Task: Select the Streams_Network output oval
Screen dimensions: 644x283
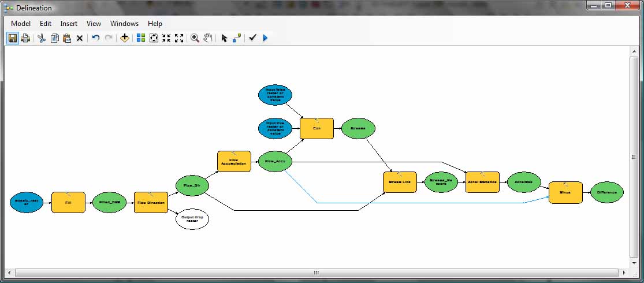Action: [441, 182]
